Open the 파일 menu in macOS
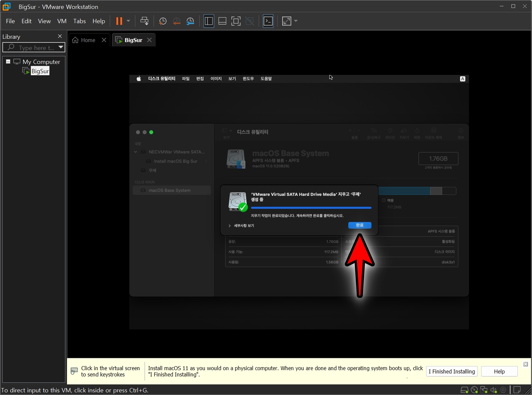Image resolution: width=532 pixels, height=395 pixels. click(186, 79)
